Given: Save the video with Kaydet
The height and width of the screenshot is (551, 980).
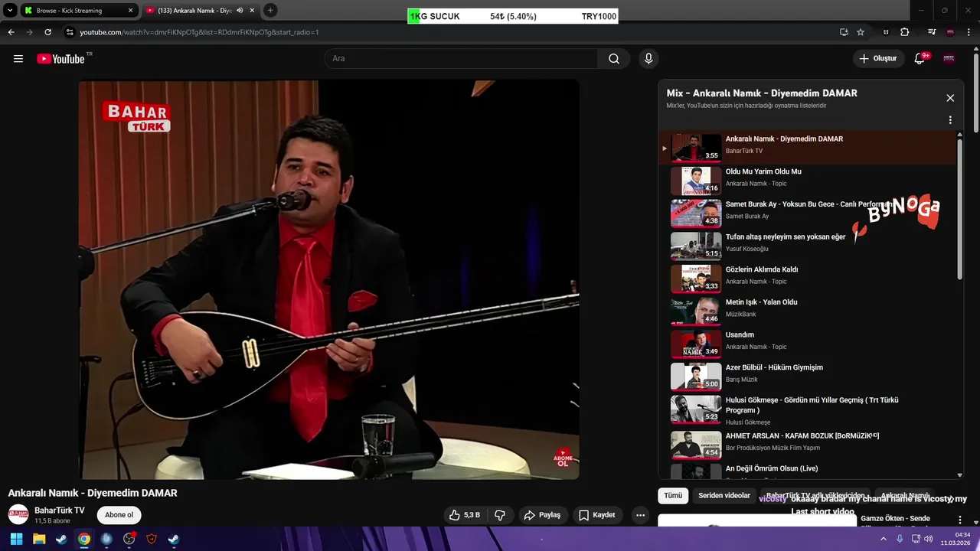Looking at the screenshot, I should coord(597,515).
